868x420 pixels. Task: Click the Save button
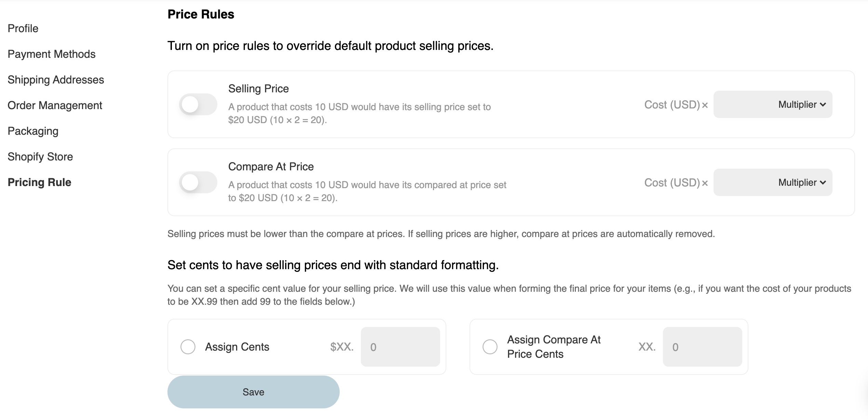(x=254, y=392)
